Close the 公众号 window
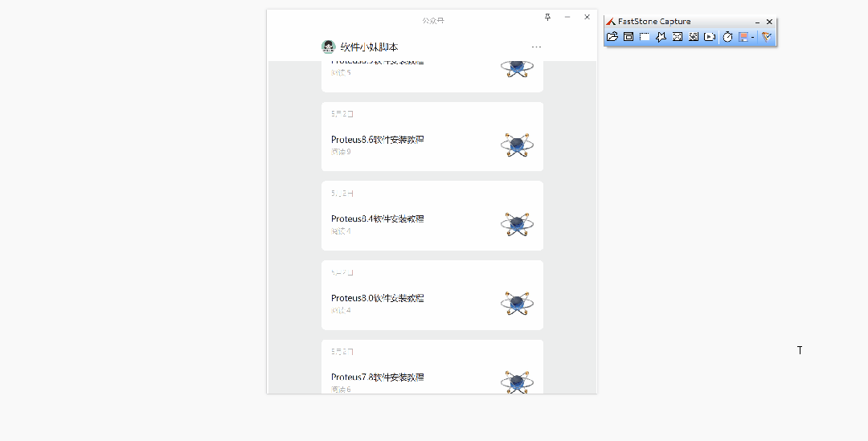 tap(588, 17)
